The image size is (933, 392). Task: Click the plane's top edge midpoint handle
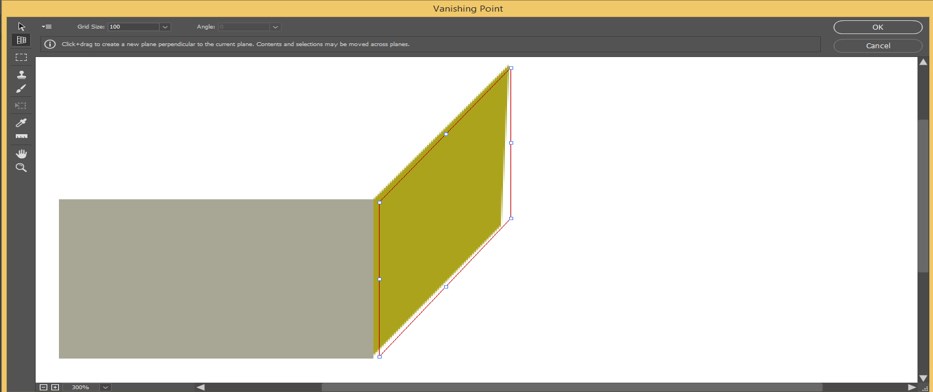446,134
